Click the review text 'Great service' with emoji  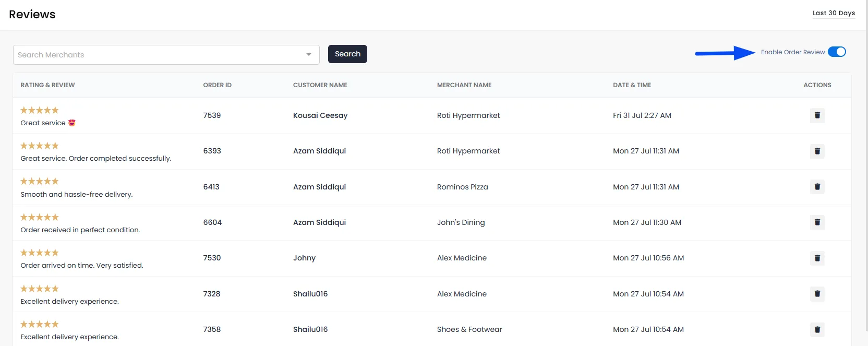[48, 123]
